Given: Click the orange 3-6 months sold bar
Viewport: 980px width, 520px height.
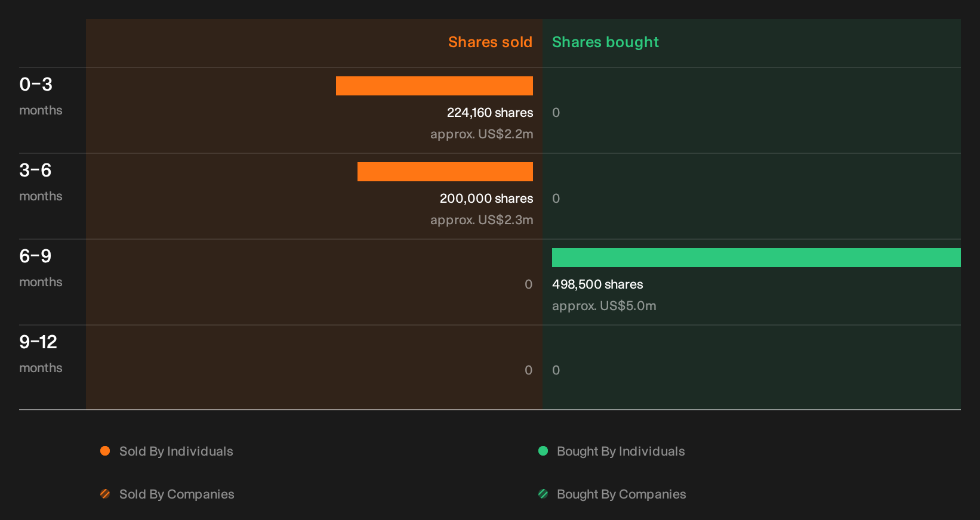Looking at the screenshot, I should pos(445,172).
